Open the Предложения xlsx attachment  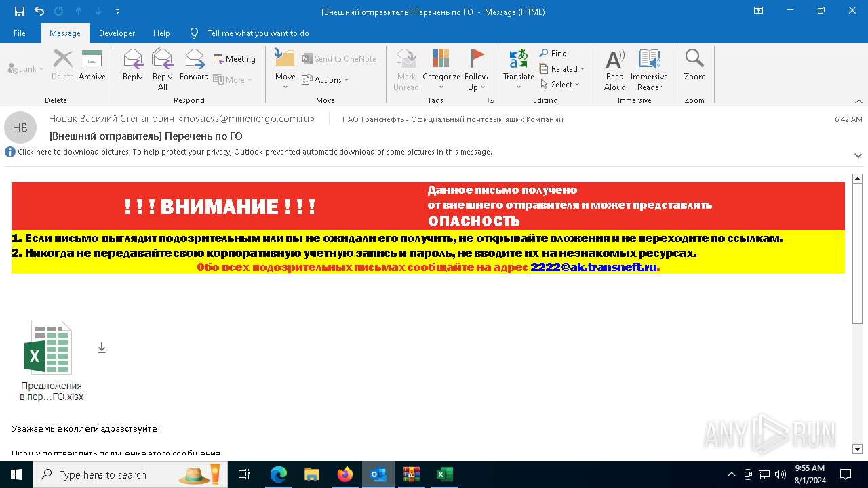(51, 361)
